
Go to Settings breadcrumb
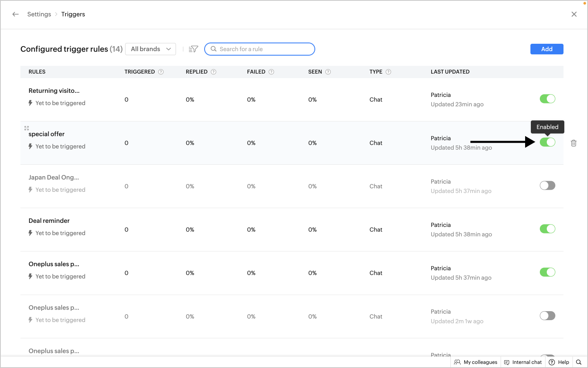(x=39, y=14)
